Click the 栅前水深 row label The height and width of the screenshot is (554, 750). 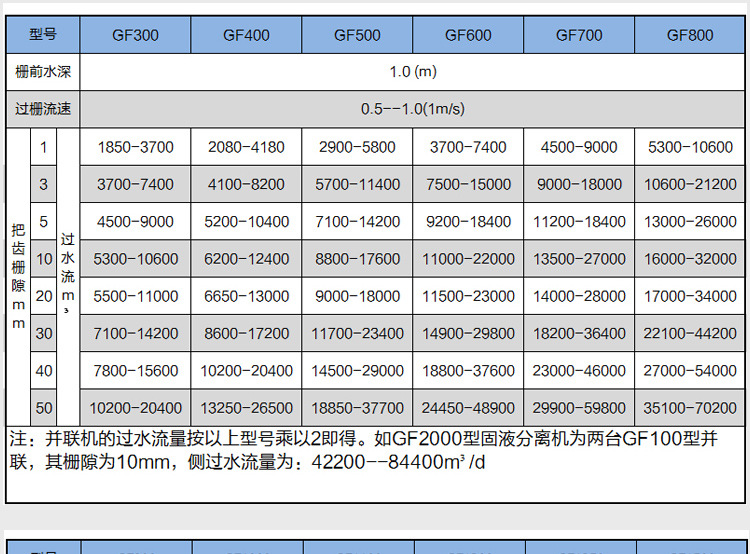[x=43, y=72]
